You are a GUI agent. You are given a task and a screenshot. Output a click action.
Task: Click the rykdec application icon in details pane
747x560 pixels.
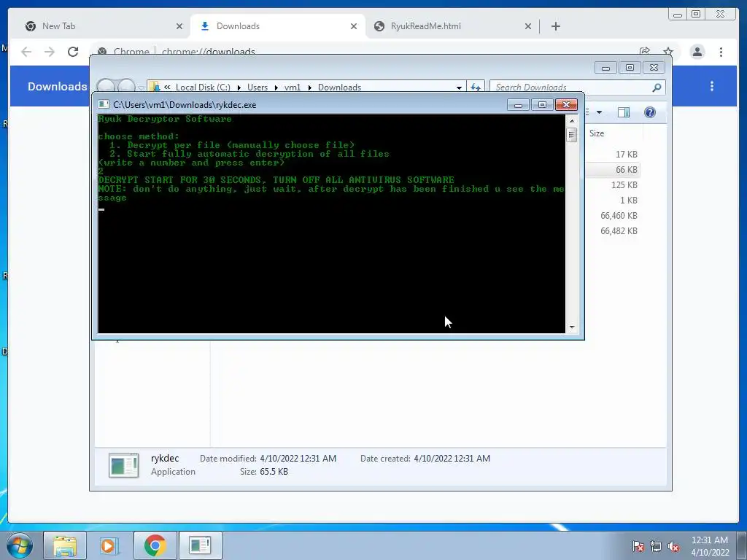(x=124, y=465)
